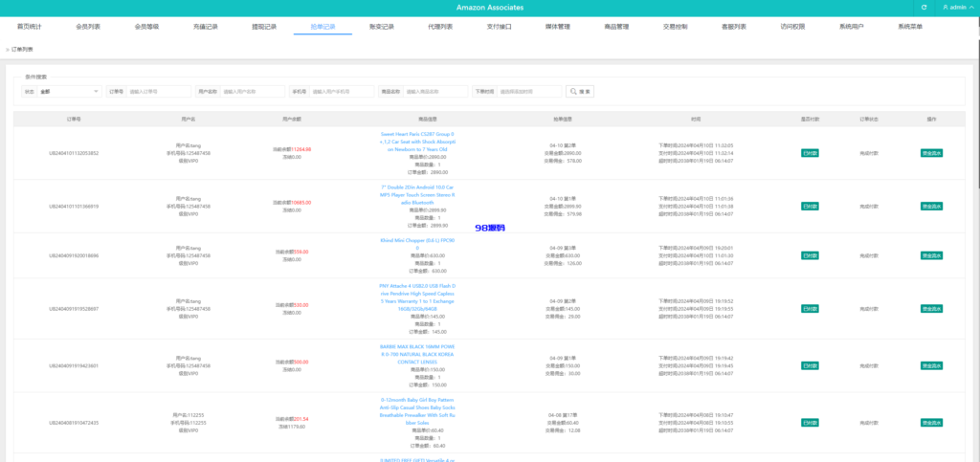Screen dimensions: 980x462
Task: Open BARBIE MAX BLACK contact lenses link
Action: (x=418, y=354)
